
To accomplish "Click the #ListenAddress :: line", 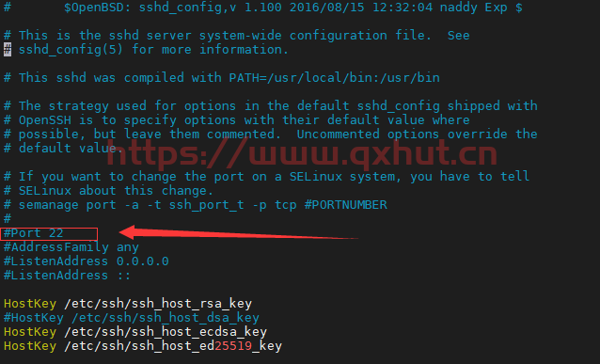I will tap(68, 276).
